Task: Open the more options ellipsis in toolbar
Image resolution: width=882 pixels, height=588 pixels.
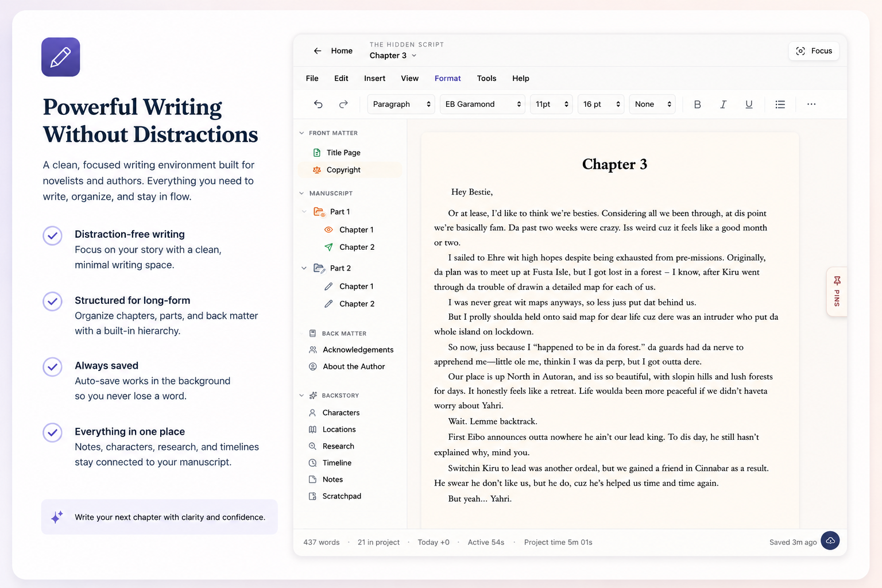Action: click(x=811, y=104)
